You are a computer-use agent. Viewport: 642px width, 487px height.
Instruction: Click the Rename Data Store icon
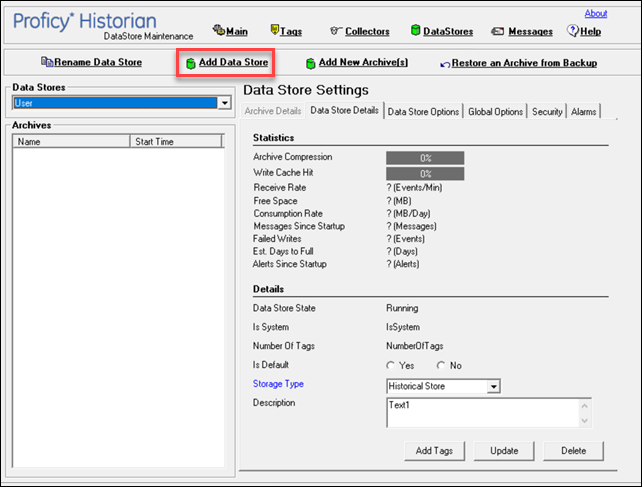pyautogui.click(x=47, y=62)
